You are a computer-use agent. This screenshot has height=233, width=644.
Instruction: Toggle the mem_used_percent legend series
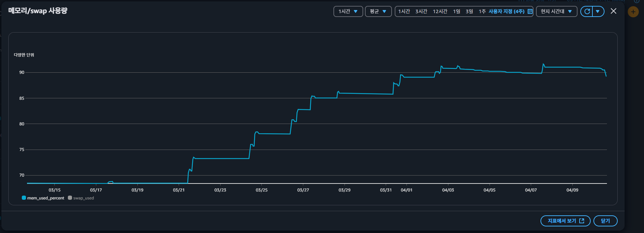pos(43,198)
